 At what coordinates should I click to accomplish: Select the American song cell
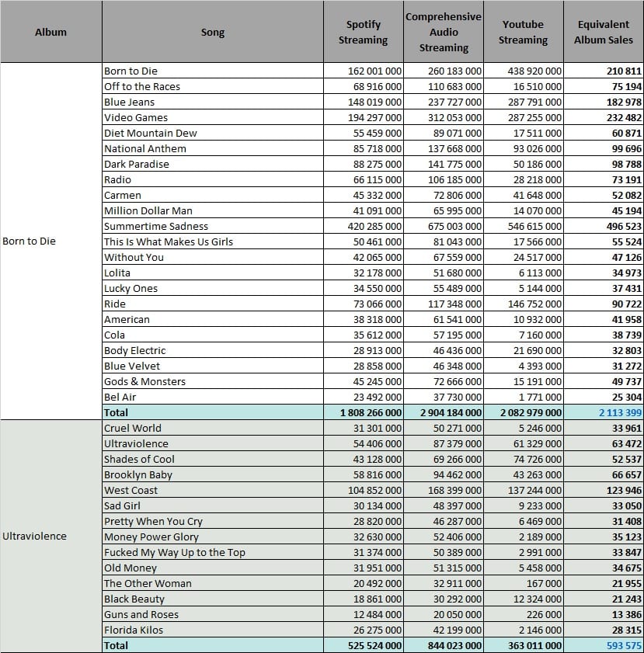(x=212, y=319)
